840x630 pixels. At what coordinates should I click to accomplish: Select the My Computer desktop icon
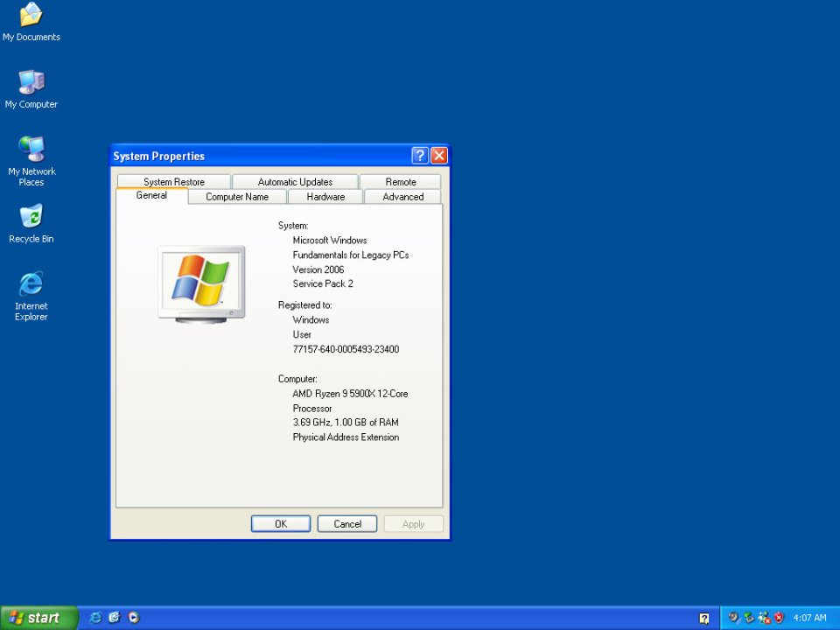point(31,83)
